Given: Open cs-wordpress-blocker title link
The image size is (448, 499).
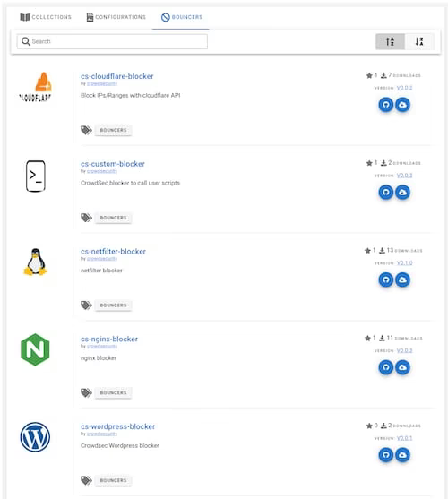Looking at the screenshot, I should 117,426.
